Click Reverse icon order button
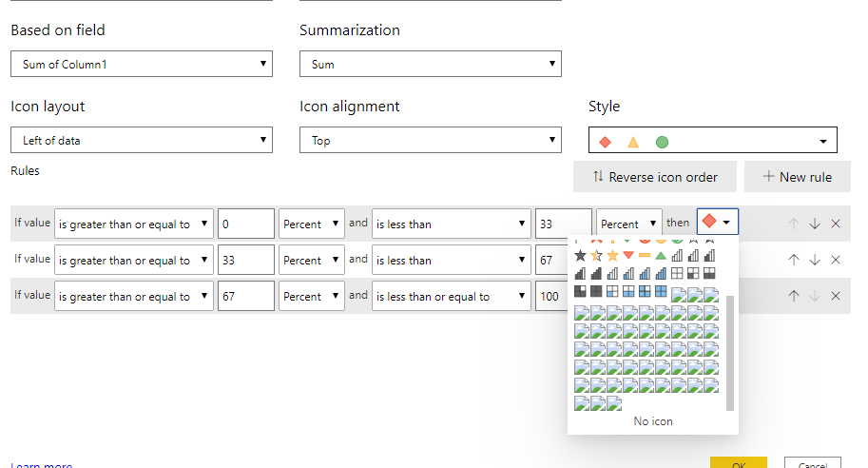The width and height of the screenshot is (868, 468). 655,177
